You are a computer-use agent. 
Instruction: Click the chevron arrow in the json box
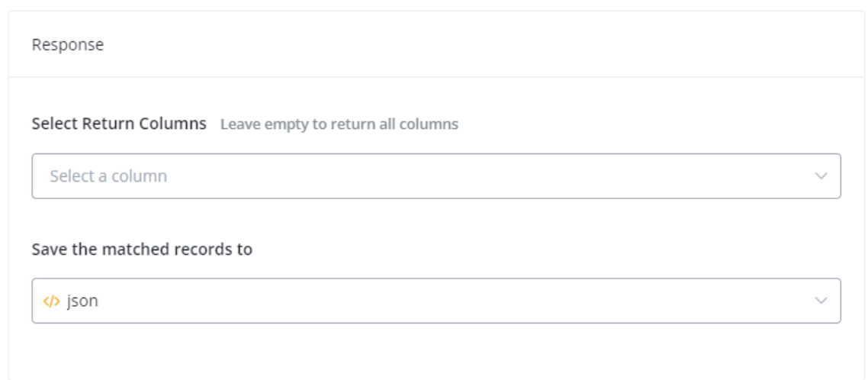[821, 301]
